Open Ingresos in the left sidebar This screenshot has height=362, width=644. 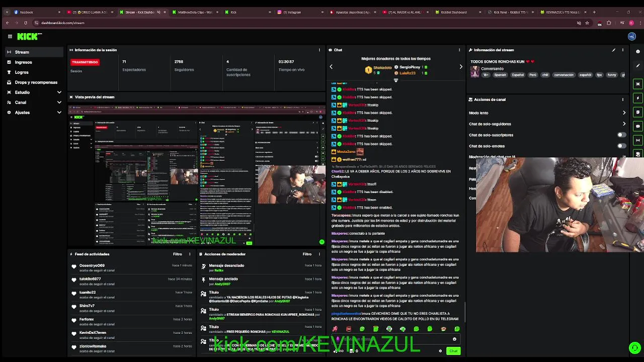34,62
